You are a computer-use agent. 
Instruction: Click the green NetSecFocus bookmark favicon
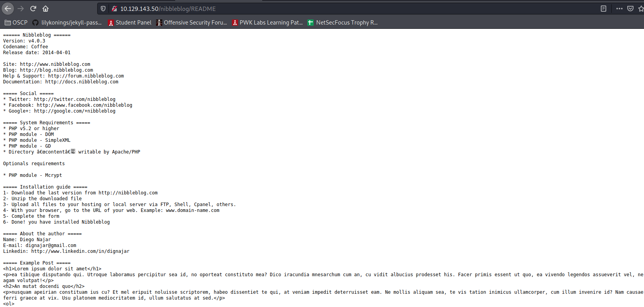point(311,23)
